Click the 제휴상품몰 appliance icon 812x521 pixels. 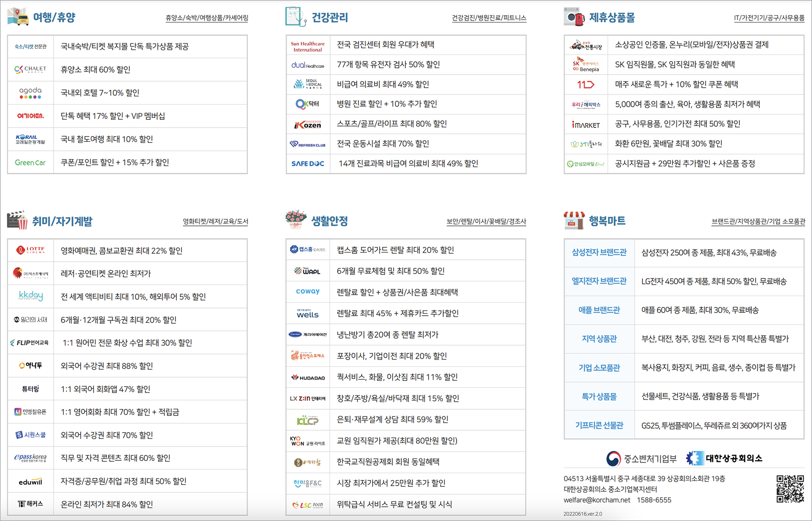(x=574, y=17)
